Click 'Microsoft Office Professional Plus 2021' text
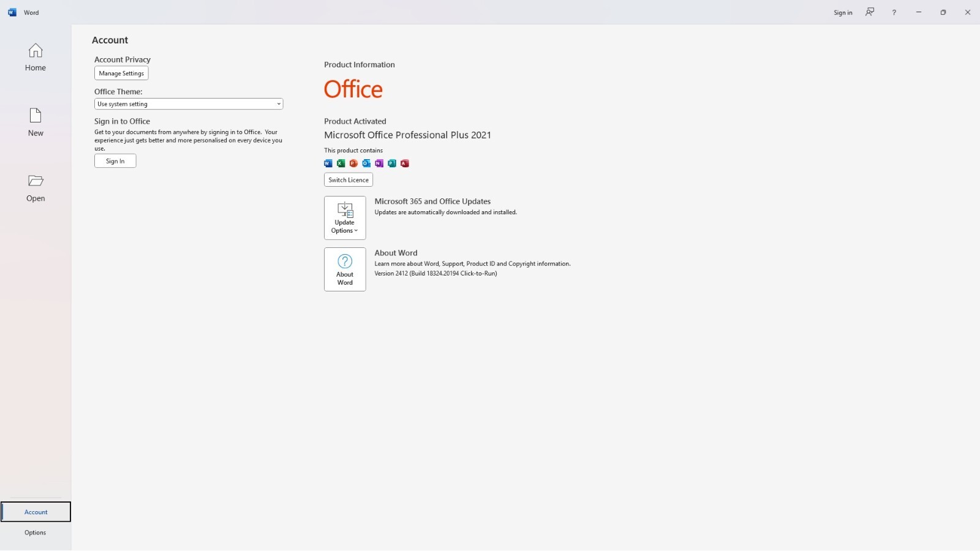Viewport: 980px width, 551px height. 407,135
